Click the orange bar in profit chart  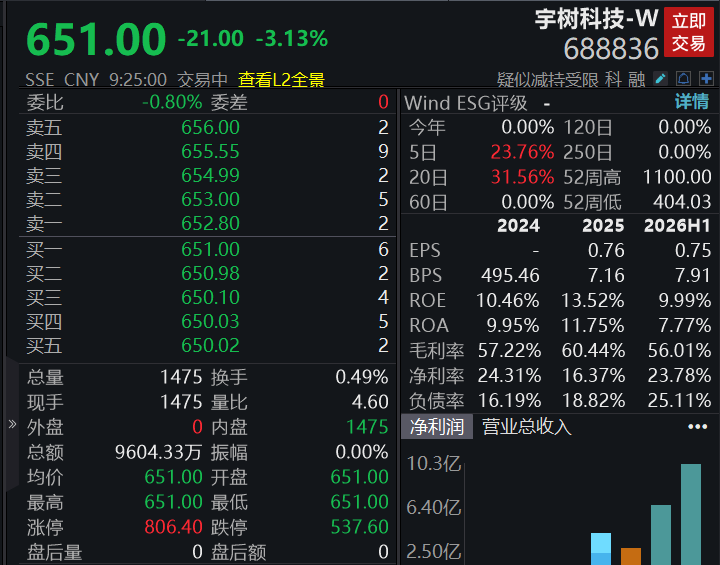[631, 556]
